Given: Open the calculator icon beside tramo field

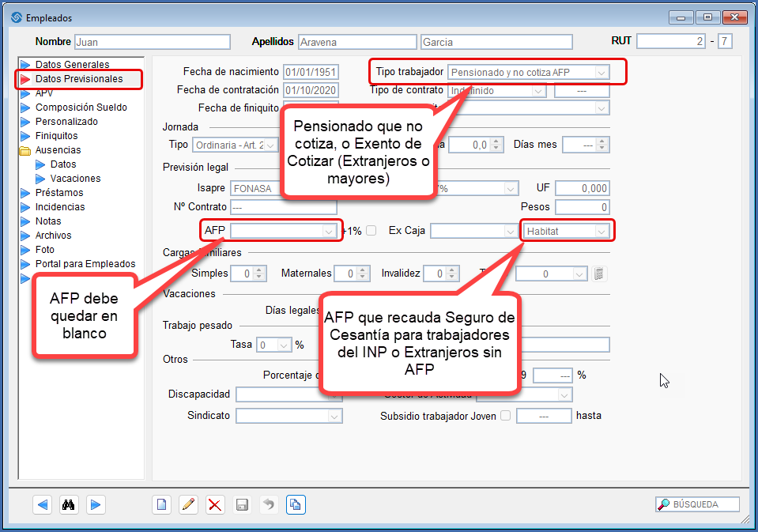Looking at the screenshot, I should pyautogui.click(x=599, y=274).
